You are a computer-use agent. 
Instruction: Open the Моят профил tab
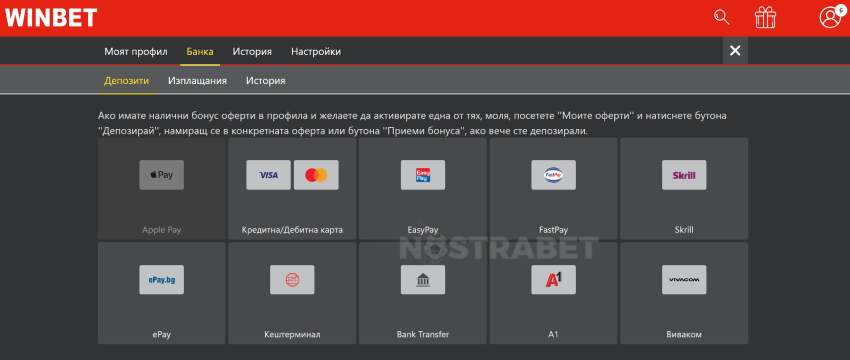click(136, 52)
